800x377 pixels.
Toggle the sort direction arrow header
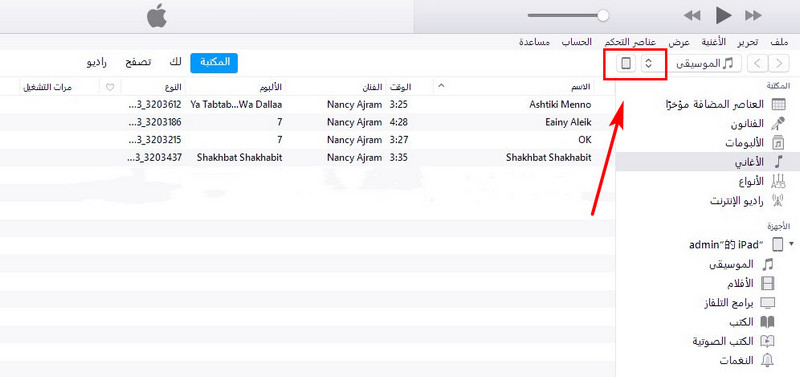441,86
